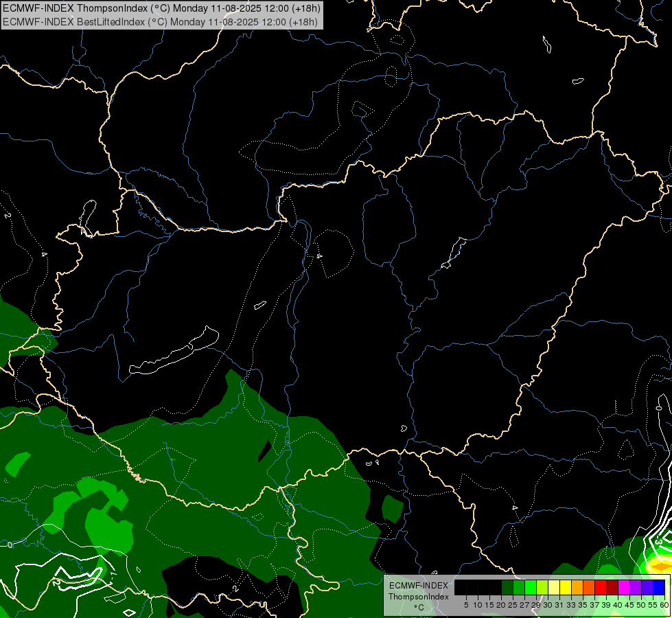Click the ECMWF-INDEX label in the legend box
Image resolution: width=672 pixels, height=618 pixels.
coord(419,586)
